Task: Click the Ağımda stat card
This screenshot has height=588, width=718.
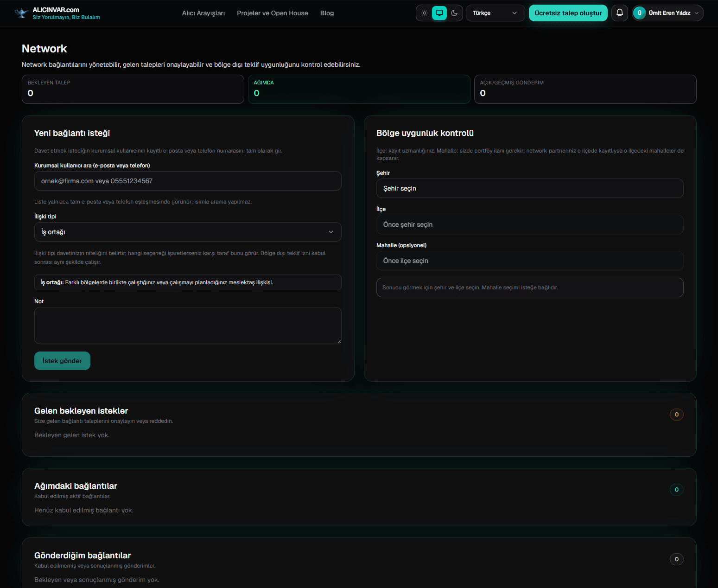Action: (359, 89)
